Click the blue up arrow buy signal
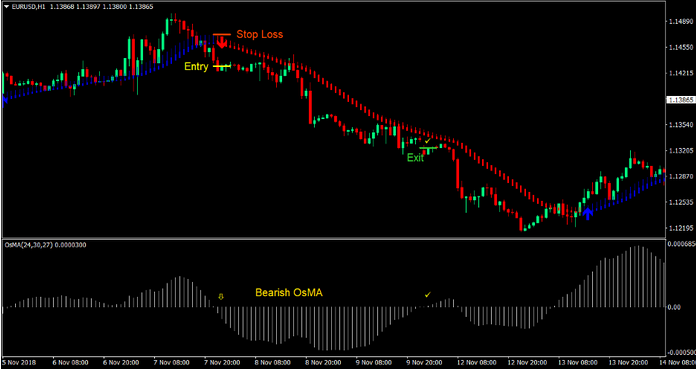The height and width of the screenshot is (369, 696). 588,214
